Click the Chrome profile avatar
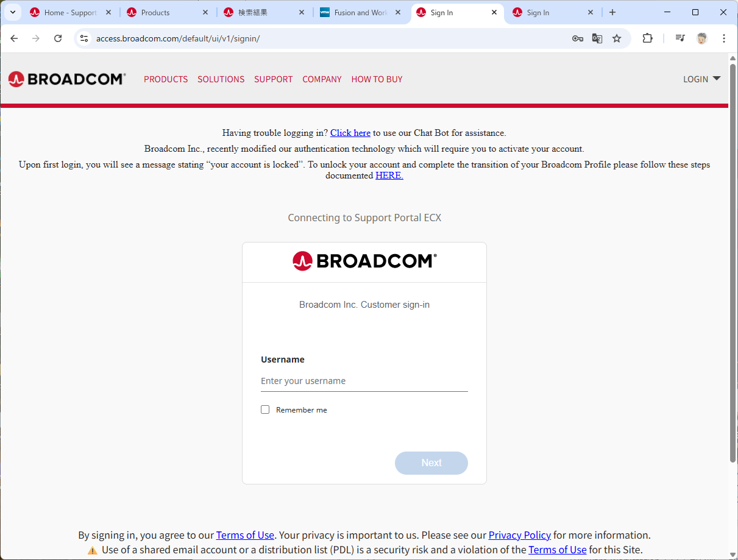This screenshot has height=560, width=738. (x=702, y=38)
